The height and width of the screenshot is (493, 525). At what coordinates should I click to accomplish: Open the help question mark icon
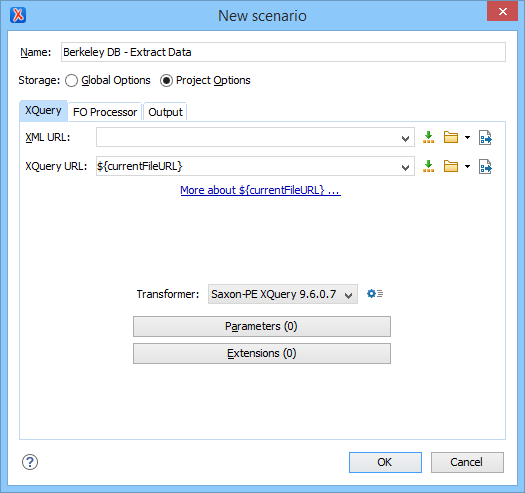[30, 462]
